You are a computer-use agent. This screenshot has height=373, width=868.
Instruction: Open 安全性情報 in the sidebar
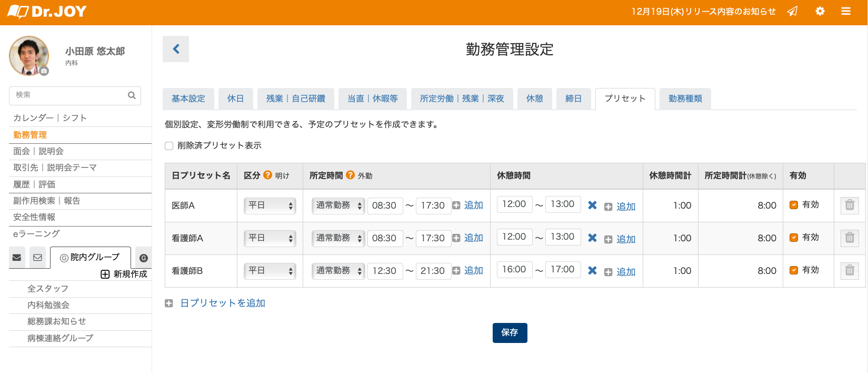[x=80, y=217]
